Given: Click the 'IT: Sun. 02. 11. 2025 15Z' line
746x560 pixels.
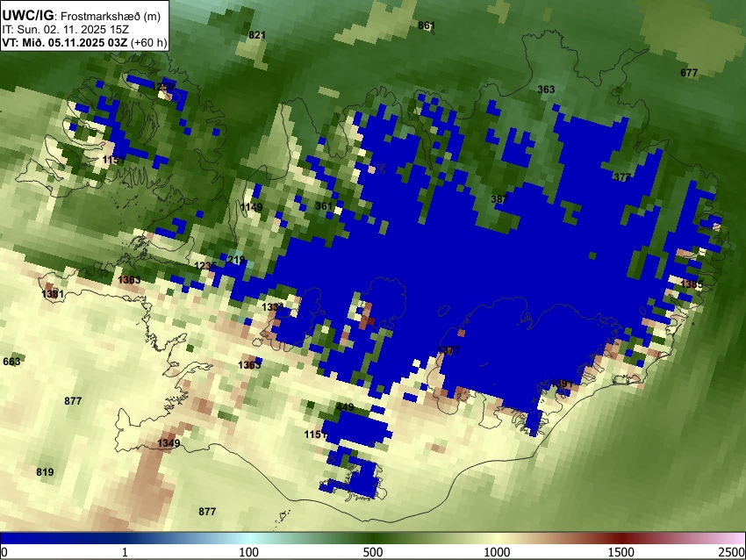Looking at the screenshot, I should point(66,29).
